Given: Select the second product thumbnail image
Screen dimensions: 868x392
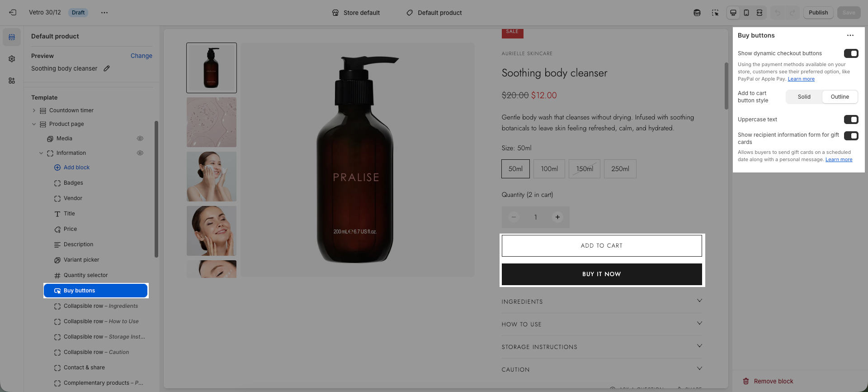Looking at the screenshot, I should [212, 122].
